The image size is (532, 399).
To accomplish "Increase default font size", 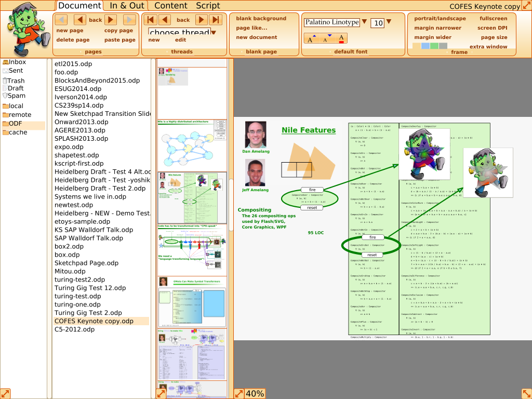I will pos(311,38).
